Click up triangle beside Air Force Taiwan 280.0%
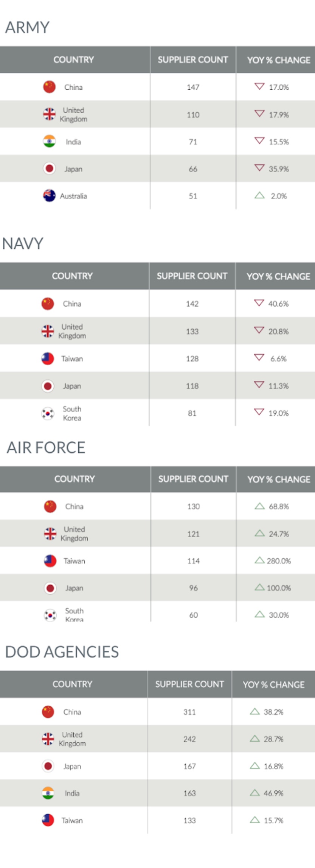The width and height of the screenshot is (315, 868). (259, 560)
